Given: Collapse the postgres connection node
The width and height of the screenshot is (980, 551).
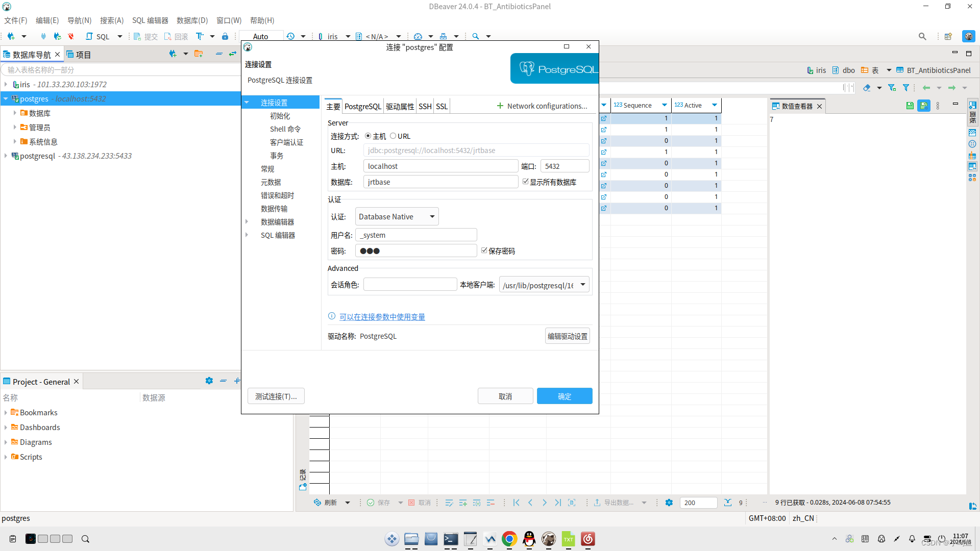Looking at the screenshot, I should (6, 98).
